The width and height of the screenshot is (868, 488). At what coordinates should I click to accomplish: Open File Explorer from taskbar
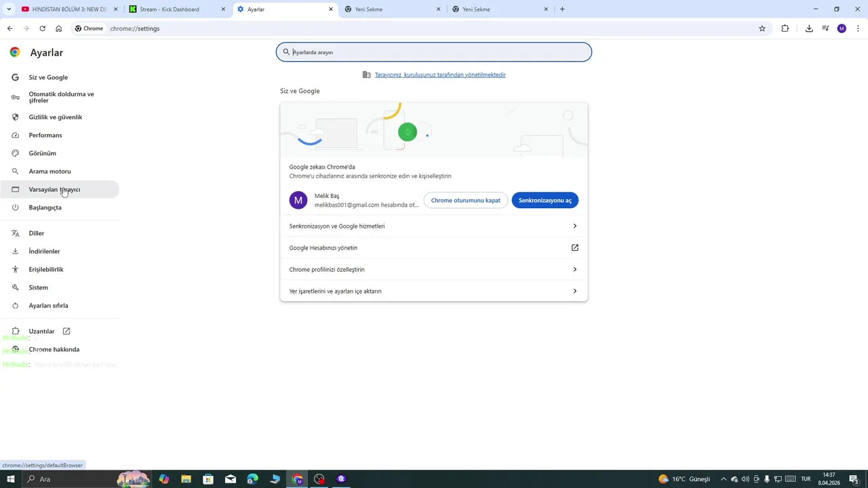pyautogui.click(x=186, y=479)
